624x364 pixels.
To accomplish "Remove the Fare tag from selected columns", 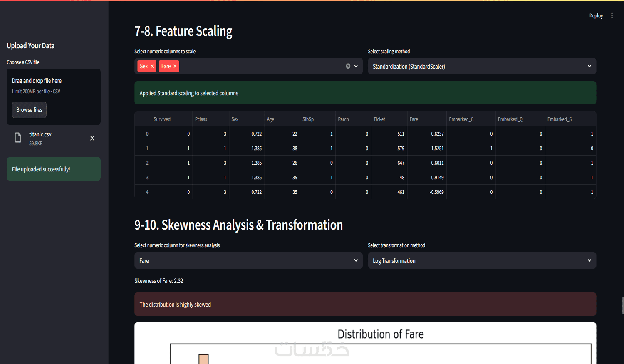I will (175, 67).
